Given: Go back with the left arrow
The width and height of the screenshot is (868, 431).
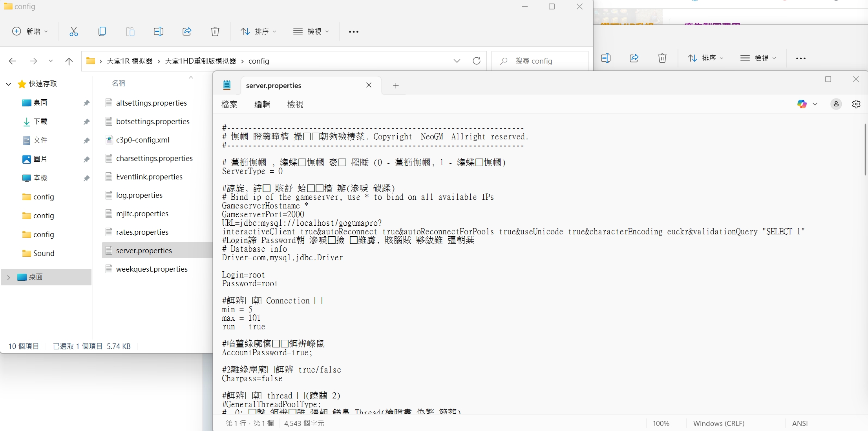Looking at the screenshot, I should pos(12,61).
